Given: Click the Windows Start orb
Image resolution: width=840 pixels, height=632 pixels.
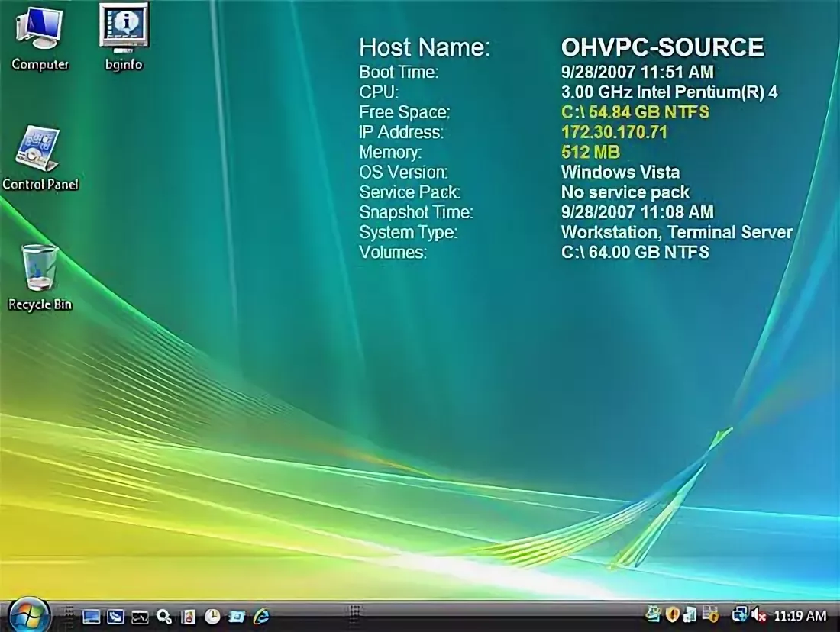Looking at the screenshot, I should (28, 615).
